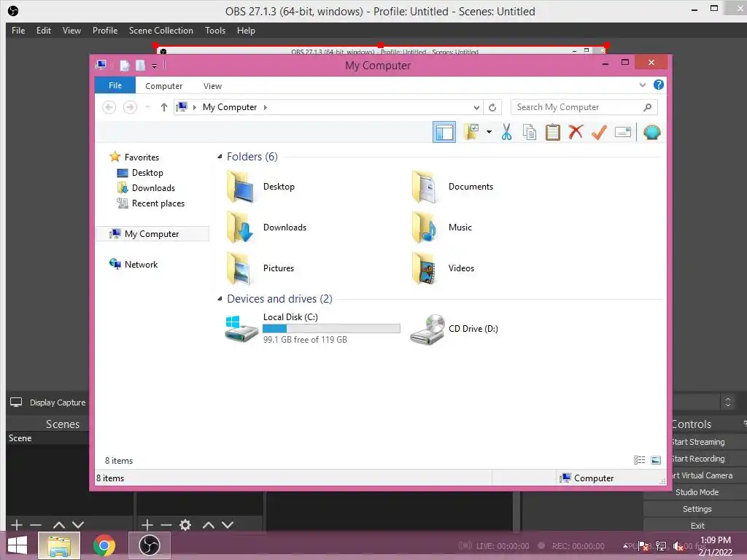Select the Music folder icon

pos(424,227)
